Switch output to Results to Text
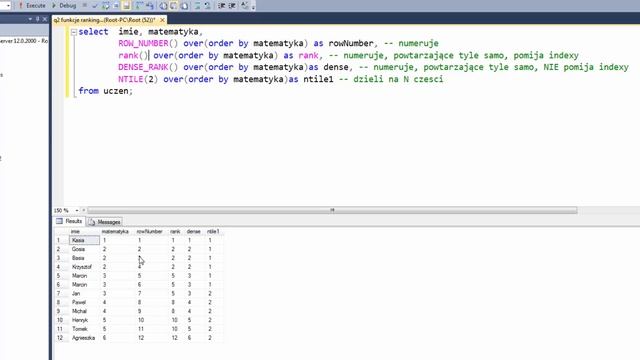Image resolution: width=640 pixels, height=360 pixels. point(163,6)
